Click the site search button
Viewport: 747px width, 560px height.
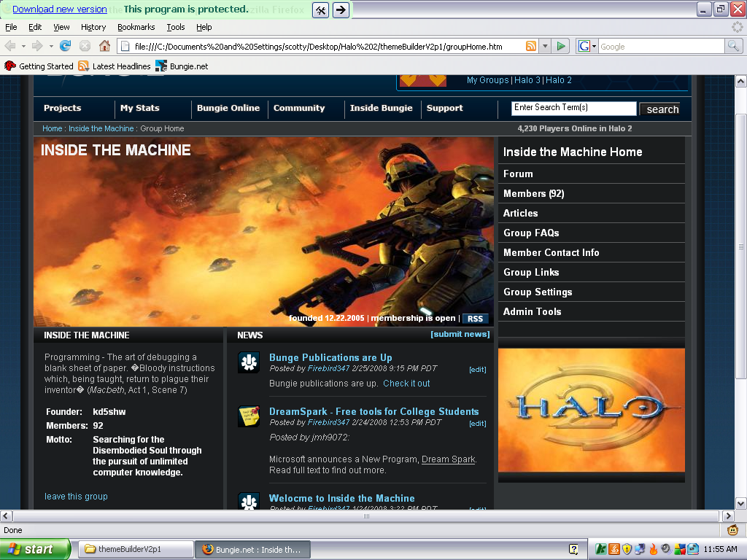[662, 109]
